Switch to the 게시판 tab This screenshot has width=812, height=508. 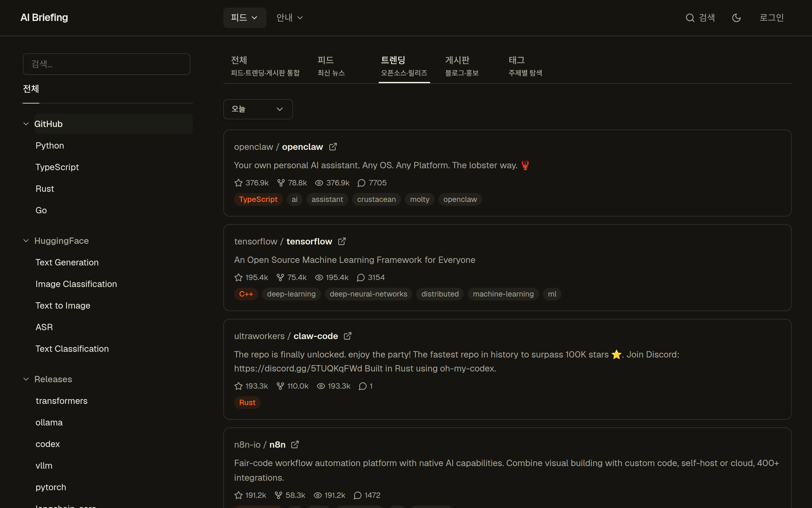[462, 66]
